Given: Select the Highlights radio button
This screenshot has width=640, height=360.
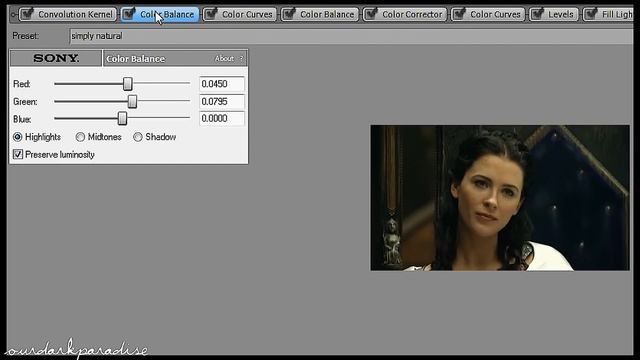Looking at the screenshot, I should [18, 137].
